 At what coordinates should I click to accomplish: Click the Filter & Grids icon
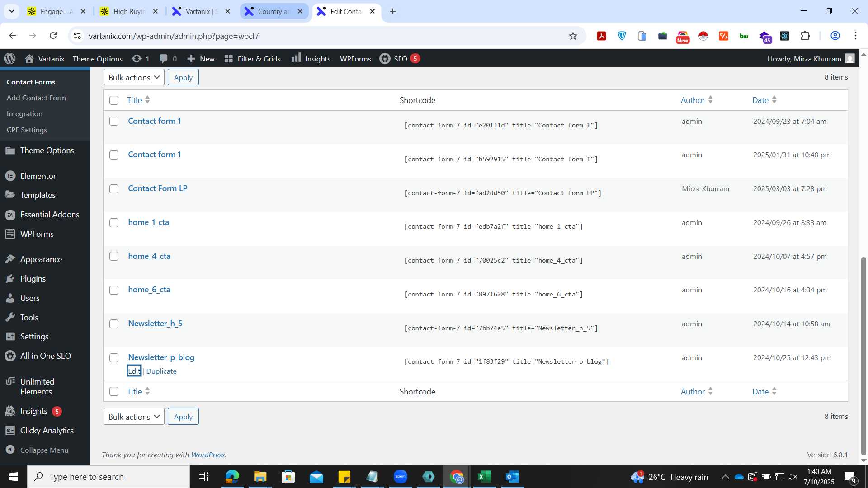pyautogui.click(x=229, y=59)
